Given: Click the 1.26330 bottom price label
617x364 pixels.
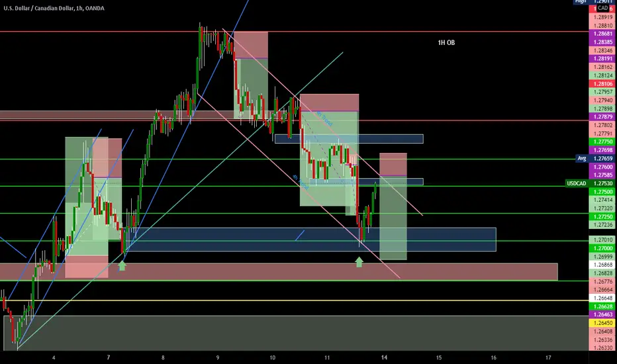Looking at the screenshot, I should coord(602,348).
